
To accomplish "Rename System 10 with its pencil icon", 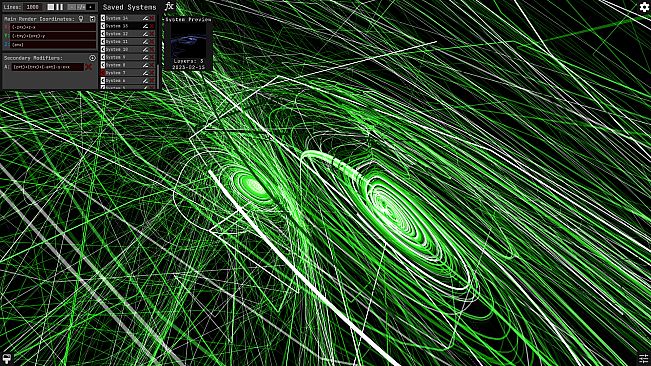I will pos(145,49).
